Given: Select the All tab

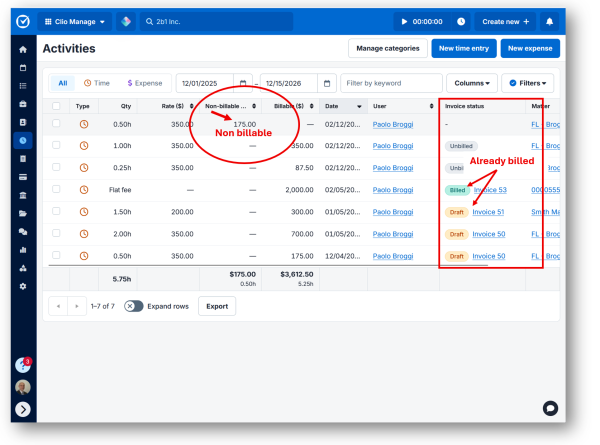Looking at the screenshot, I should 63,83.
